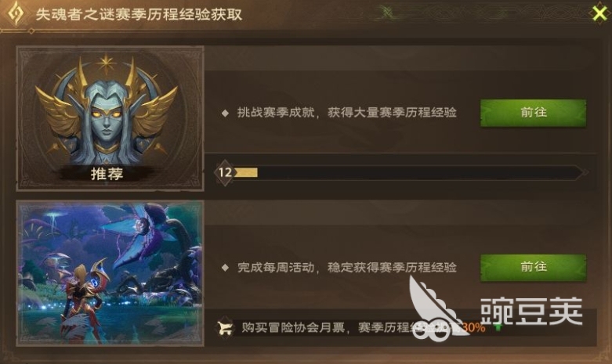
Task: Click the diamond emblem beside the panel title
Action: [16, 13]
